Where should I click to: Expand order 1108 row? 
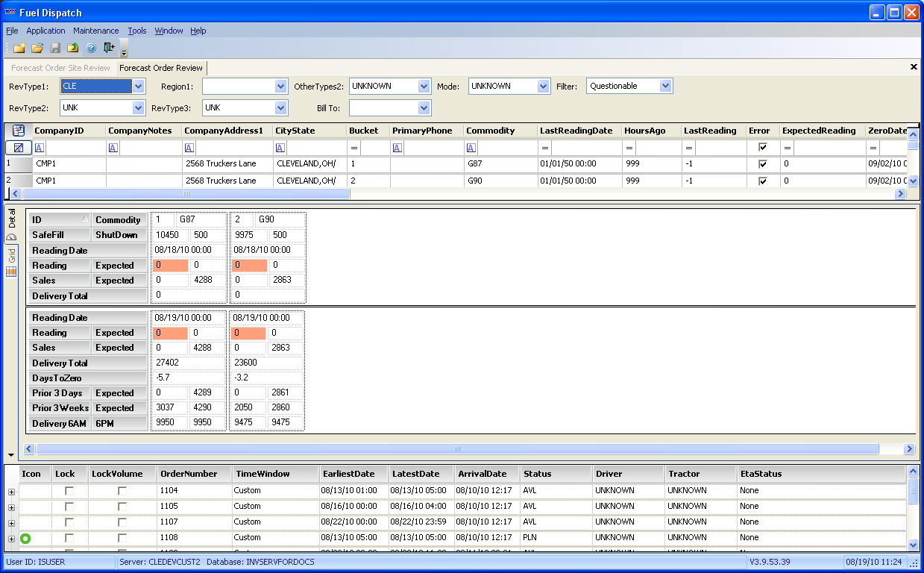tap(11, 539)
